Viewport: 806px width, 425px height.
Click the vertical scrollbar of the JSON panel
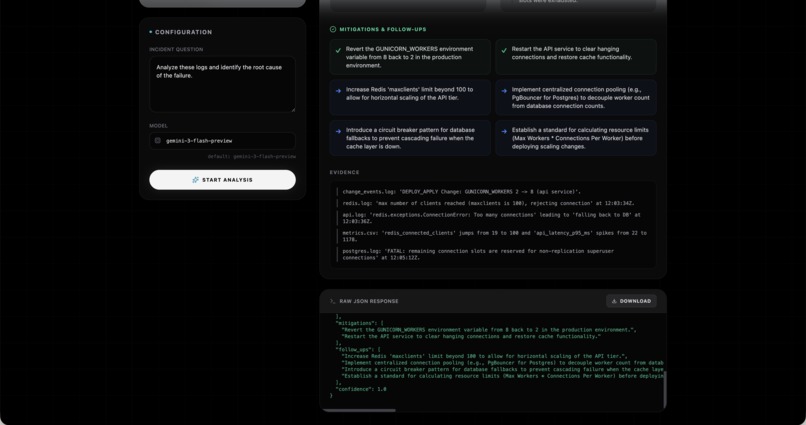(x=664, y=391)
